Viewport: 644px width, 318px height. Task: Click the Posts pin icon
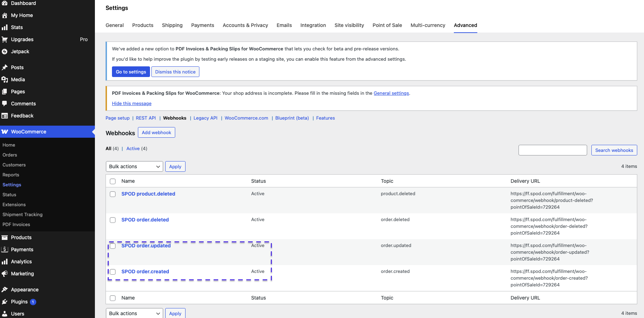(x=5, y=67)
